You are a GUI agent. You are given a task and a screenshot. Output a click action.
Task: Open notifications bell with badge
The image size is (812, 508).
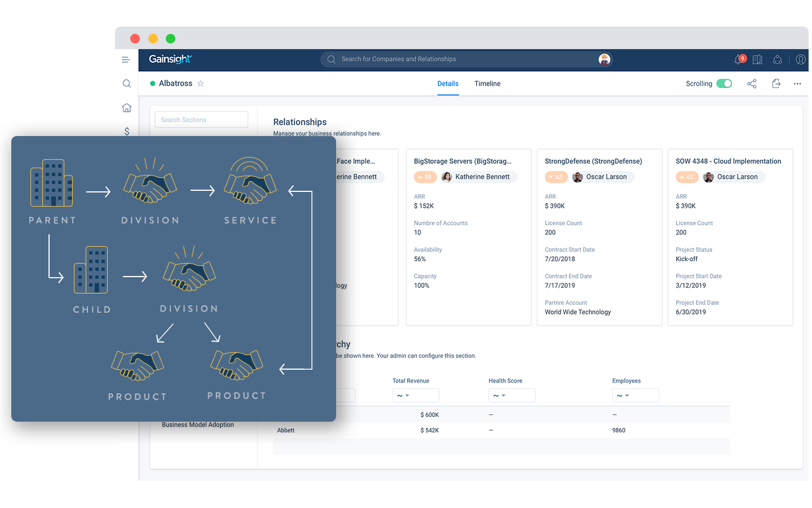tap(739, 59)
